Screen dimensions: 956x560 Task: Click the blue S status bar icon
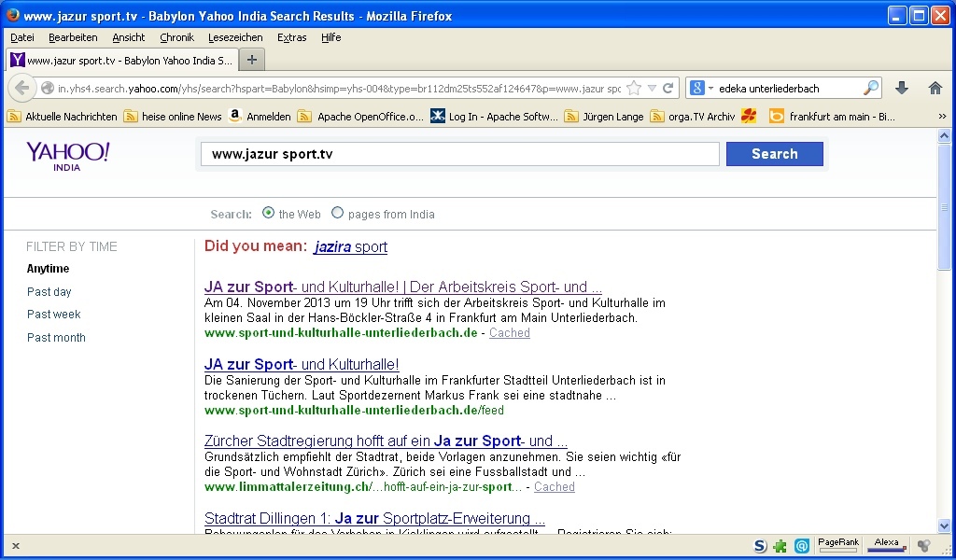coord(760,546)
